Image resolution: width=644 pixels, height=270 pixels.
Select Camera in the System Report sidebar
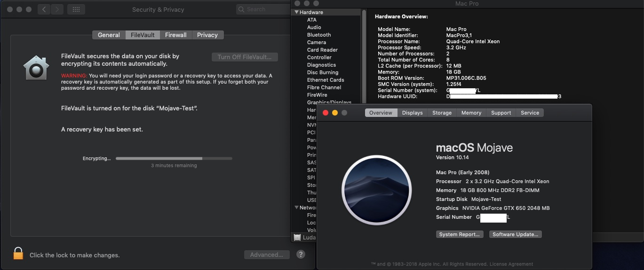tap(317, 42)
